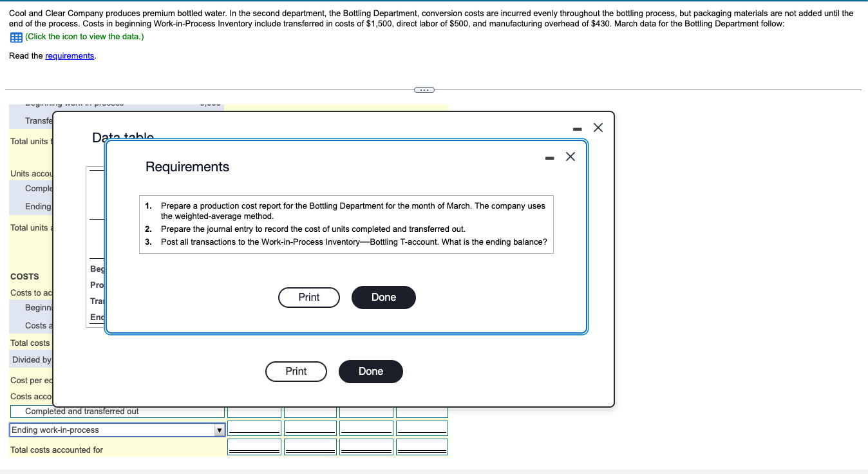Screen dimensions: 868x474
Task: Click the COSTS section heading
Action: click(24, 276)
